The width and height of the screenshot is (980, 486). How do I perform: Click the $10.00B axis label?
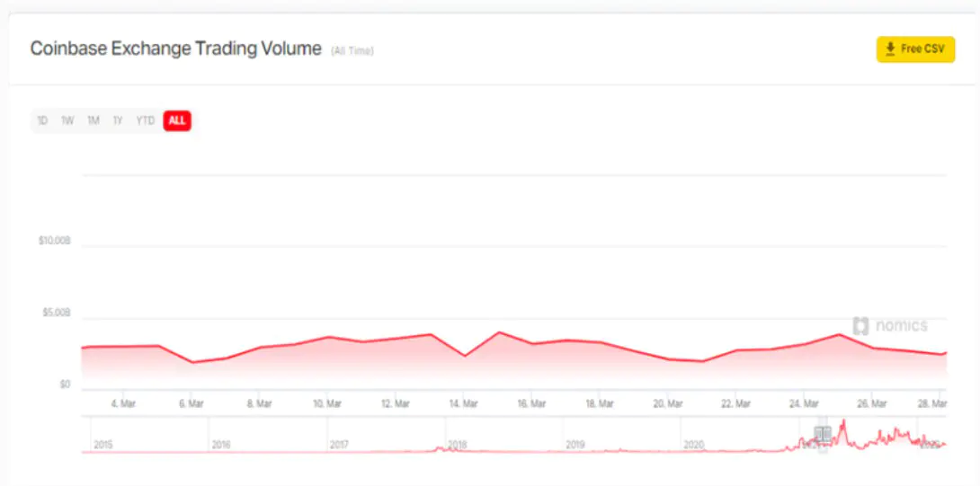pyautogui.click(x=54, y=241)
